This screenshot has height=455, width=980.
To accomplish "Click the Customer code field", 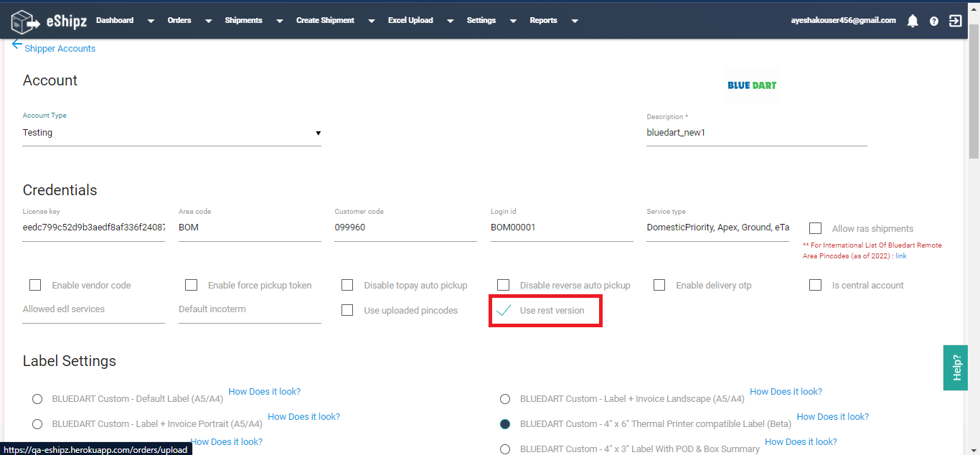I will (405, 227).
